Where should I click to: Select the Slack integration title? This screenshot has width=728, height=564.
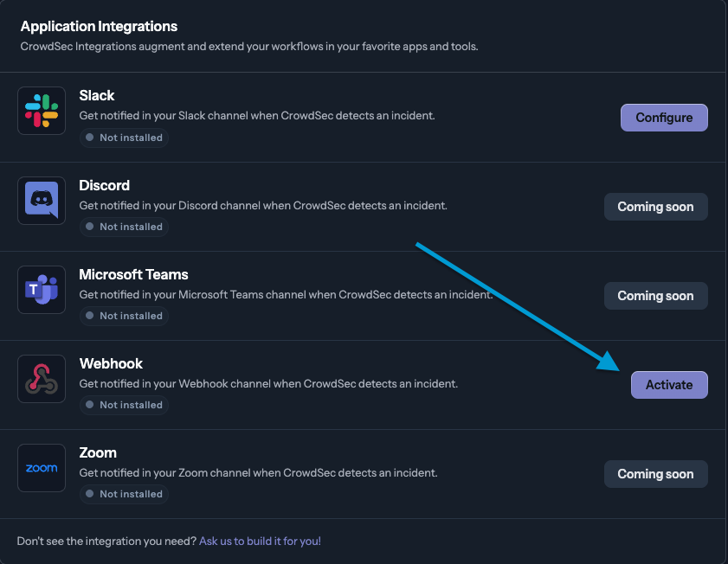tap(97, 95)
